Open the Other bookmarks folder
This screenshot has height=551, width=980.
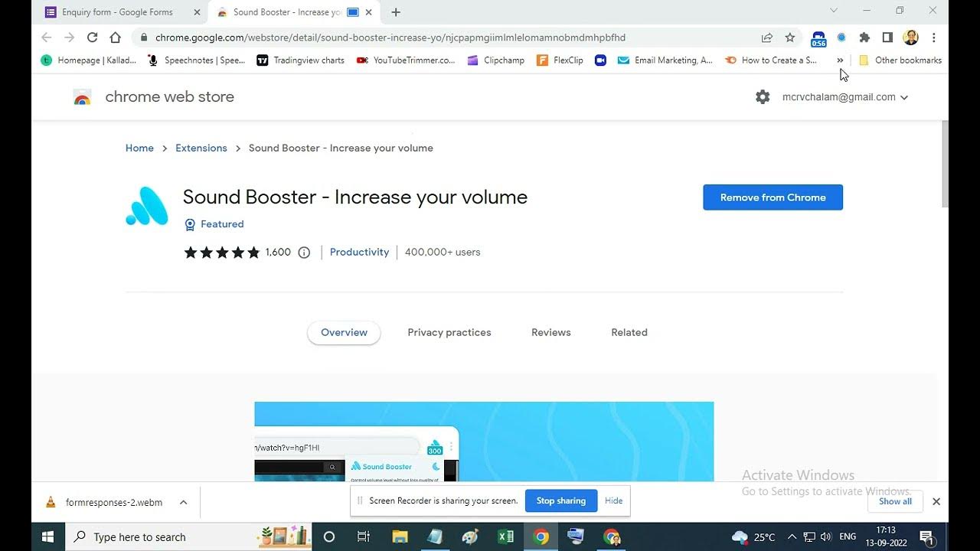point(900,60)
